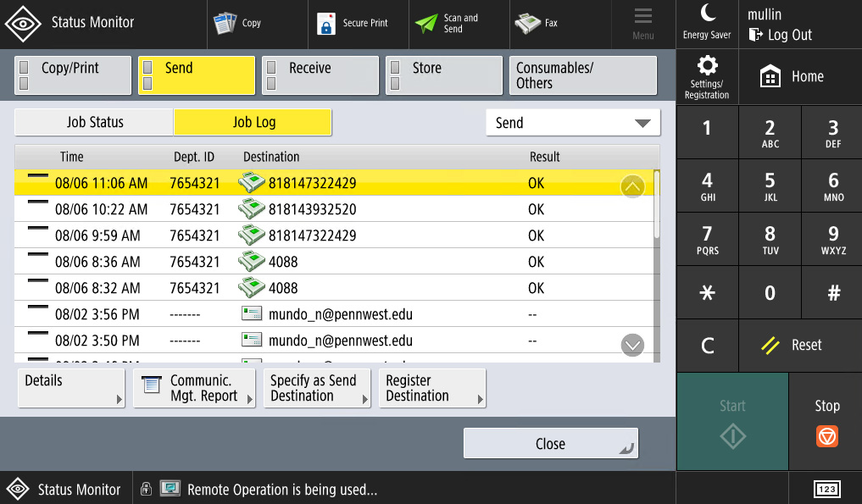This screenshot has width=862, height=504.
Task: Tap the asterisk key on keypad
Action: click(708, 292)
